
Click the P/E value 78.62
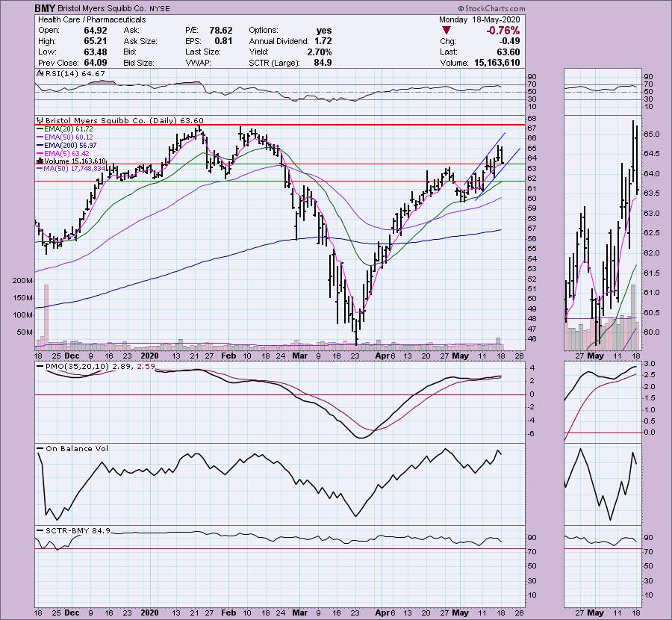click(221, 31)
